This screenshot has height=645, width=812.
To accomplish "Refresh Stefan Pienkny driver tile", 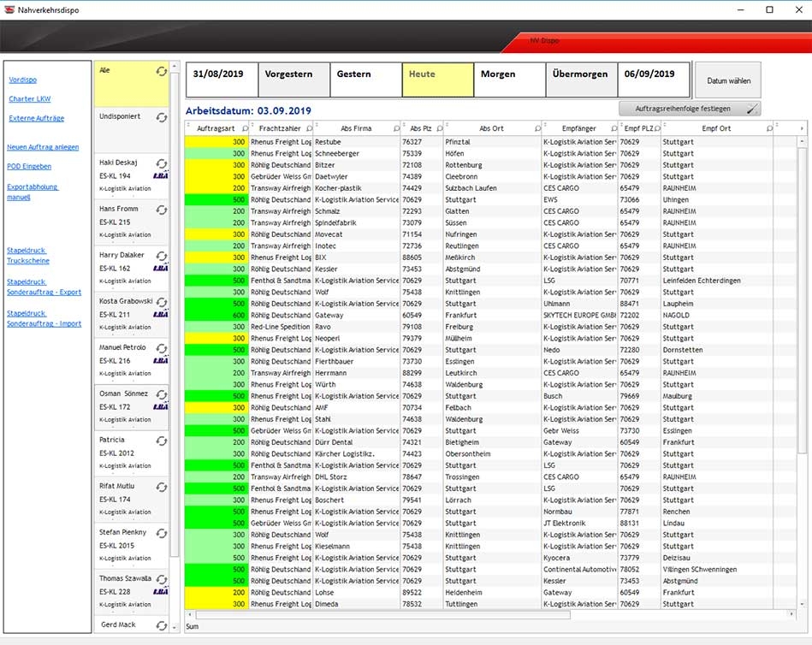I will tap(162, 533).
